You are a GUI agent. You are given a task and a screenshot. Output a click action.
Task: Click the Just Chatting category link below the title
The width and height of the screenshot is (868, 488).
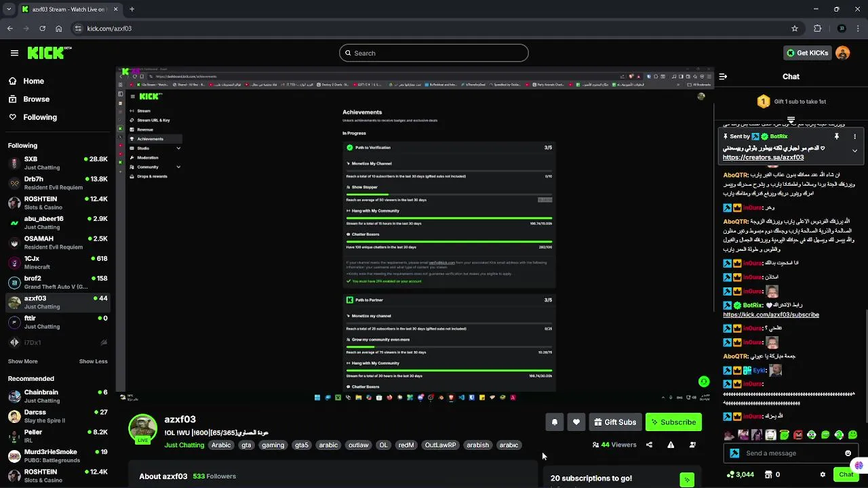[184, 445]
